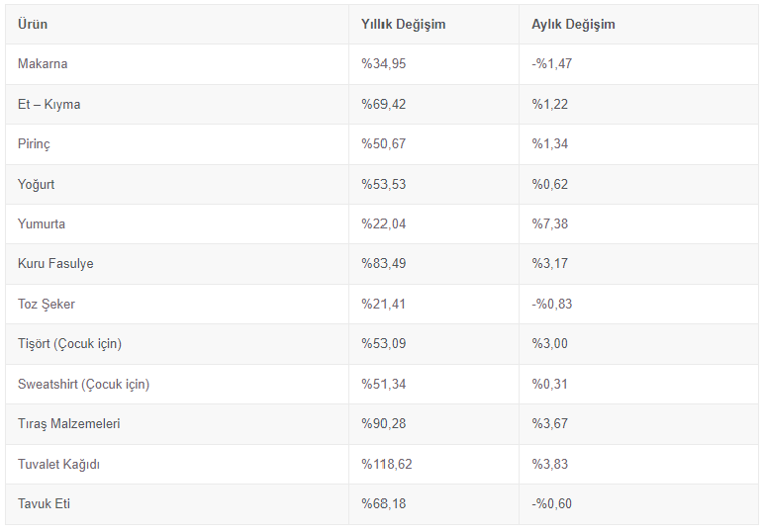Select the Yumurta product cell
The image size is (764, 532).
(42, 224)
